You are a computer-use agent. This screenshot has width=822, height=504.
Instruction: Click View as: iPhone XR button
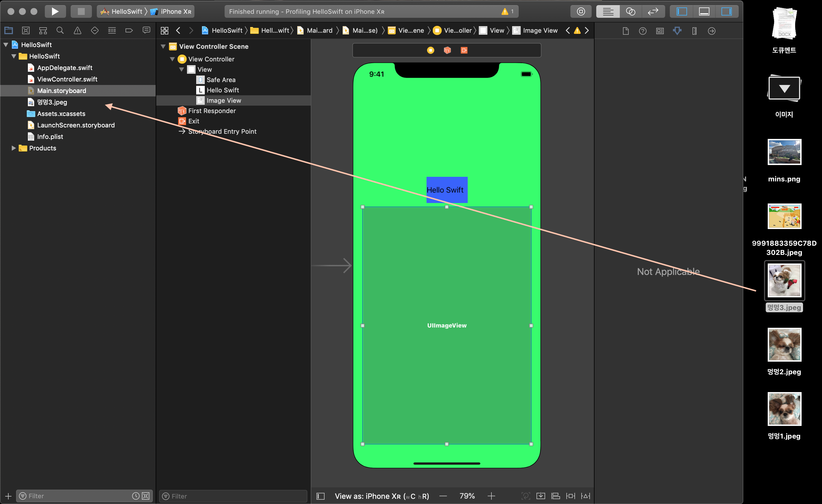pyautogui.click(x=382, y=496)
